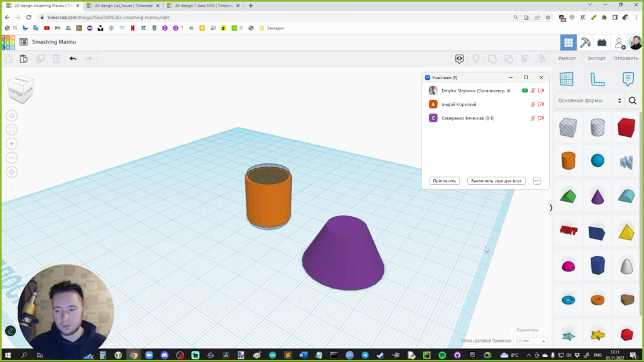Switch to the Cat_house Tinkercad tab
The image size is (644, 362).
click(123, 6)
